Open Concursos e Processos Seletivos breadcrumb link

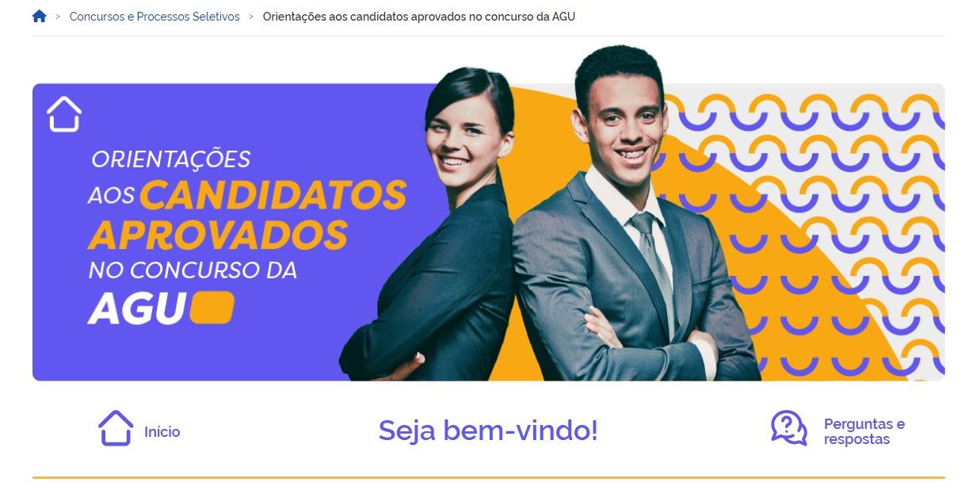(x=154, y=17)
